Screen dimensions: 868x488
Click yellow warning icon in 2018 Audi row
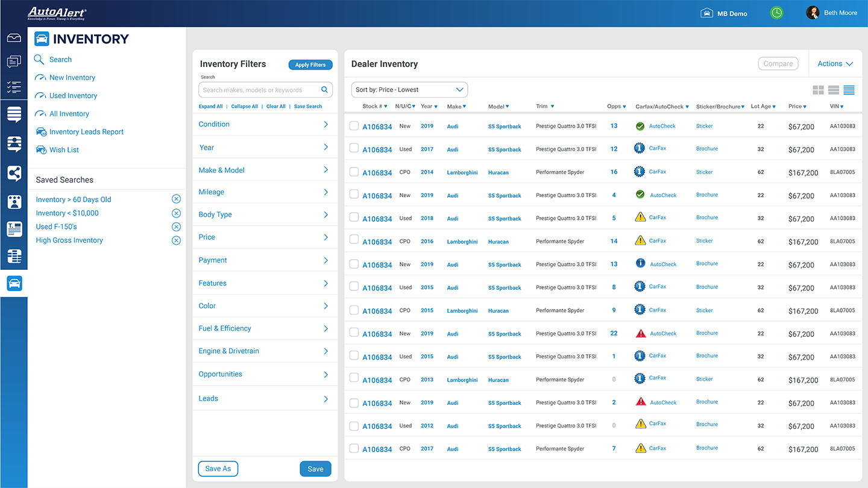click(x=641, y=217)
